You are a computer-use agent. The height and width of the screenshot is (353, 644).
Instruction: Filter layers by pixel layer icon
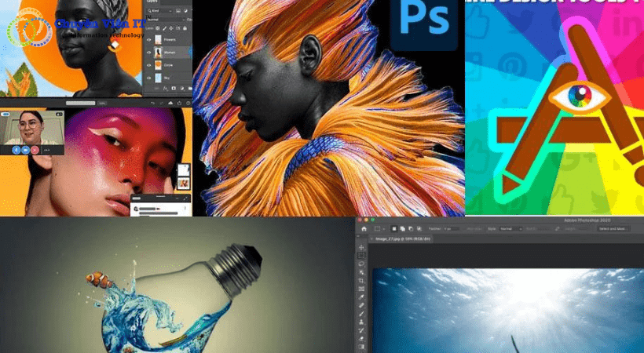[178, 11]
